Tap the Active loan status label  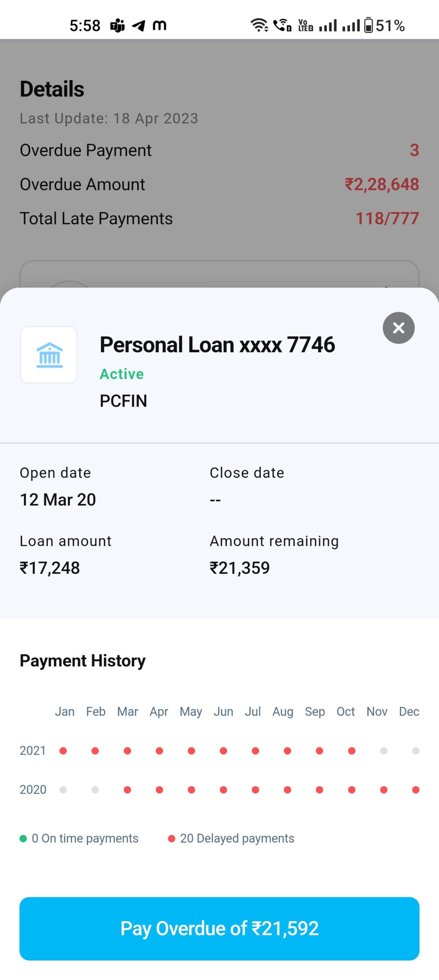click(122, 374)
